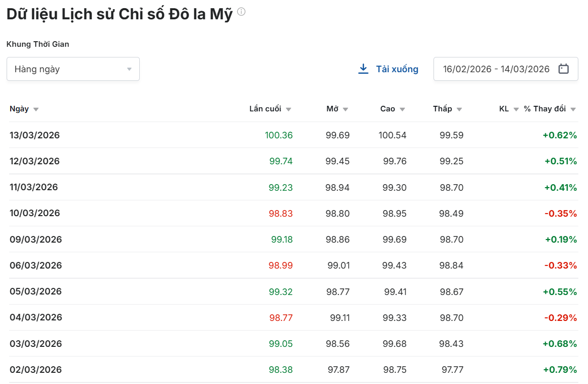Screen dimensions: 588x384
Task: Open the calendar icon in date field
Action: [563, 69]
